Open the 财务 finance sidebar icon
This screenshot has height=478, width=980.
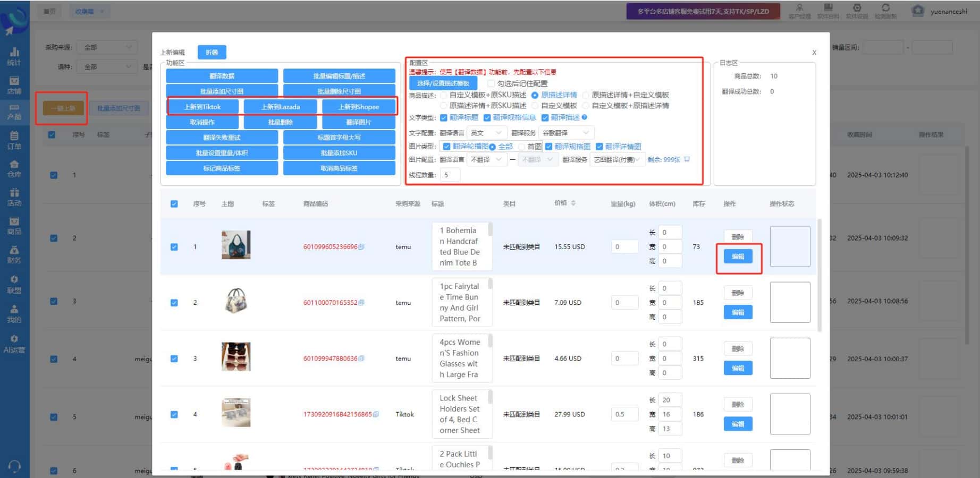(x=14, y=254)
